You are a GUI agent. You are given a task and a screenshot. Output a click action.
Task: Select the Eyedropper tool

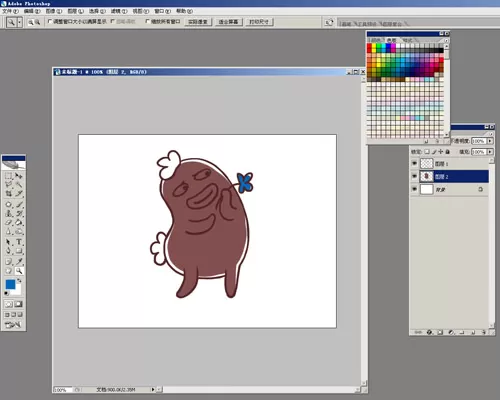tap(19, 262)
